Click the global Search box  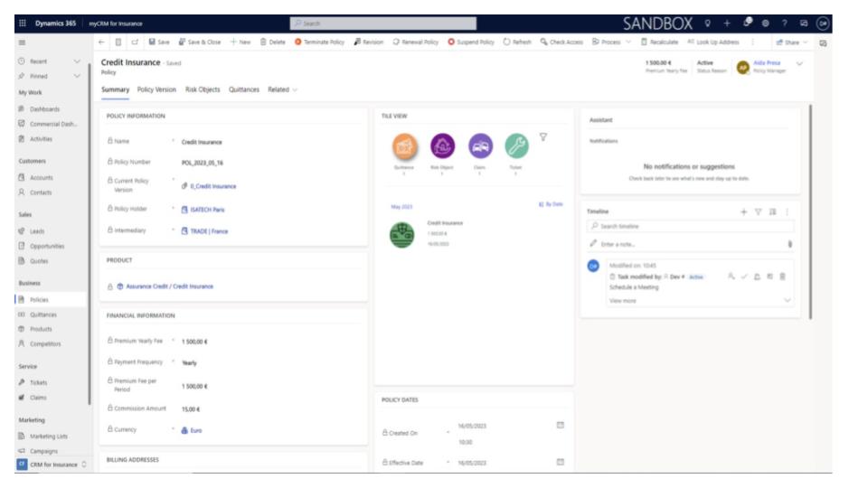383,23
